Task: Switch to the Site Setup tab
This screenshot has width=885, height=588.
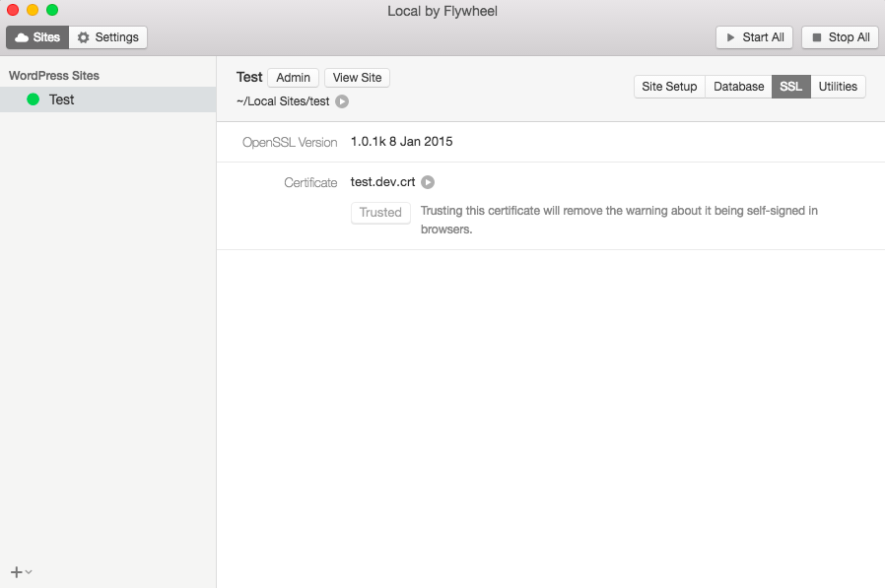Action: pos(669,87)
